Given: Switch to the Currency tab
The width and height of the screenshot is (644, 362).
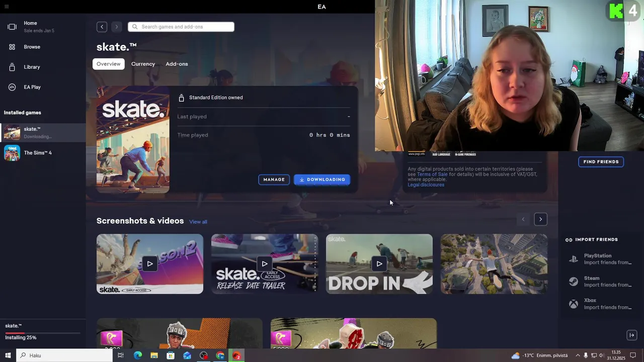Looking at the screenshot, I should coord(143,64).
